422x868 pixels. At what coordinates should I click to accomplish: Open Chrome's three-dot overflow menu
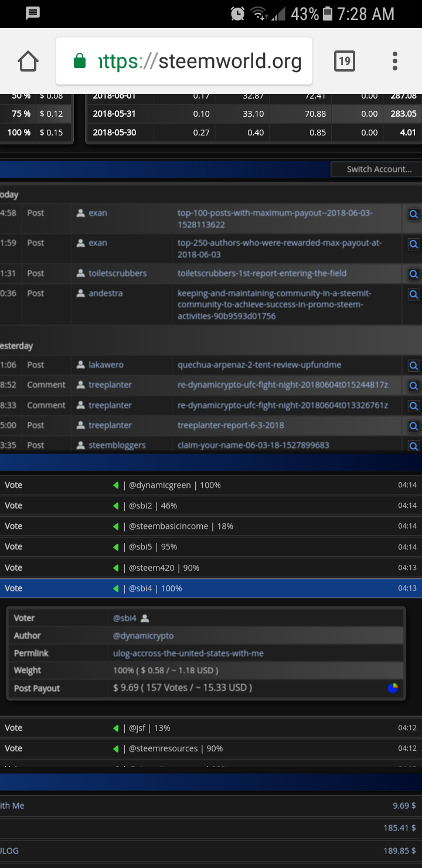(x=395, y=61)
